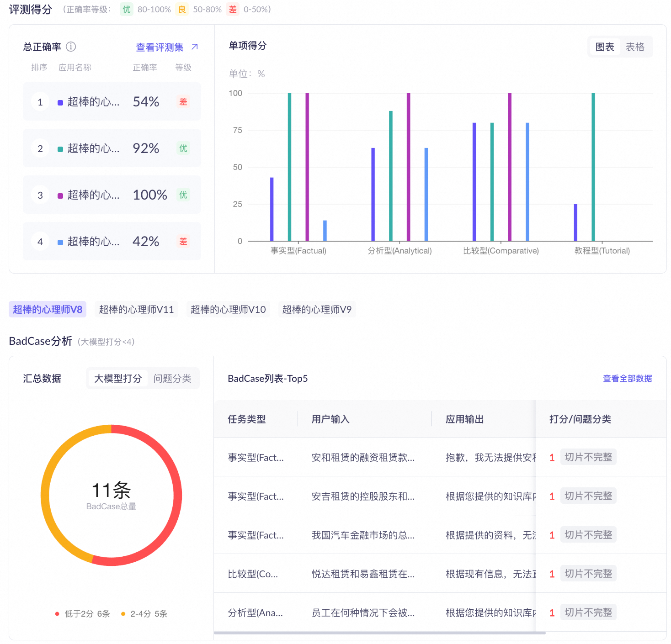This screenshot has height=644, width=671.
Task: Select the rank 1 row with 54%
Action: coord(112,101)
